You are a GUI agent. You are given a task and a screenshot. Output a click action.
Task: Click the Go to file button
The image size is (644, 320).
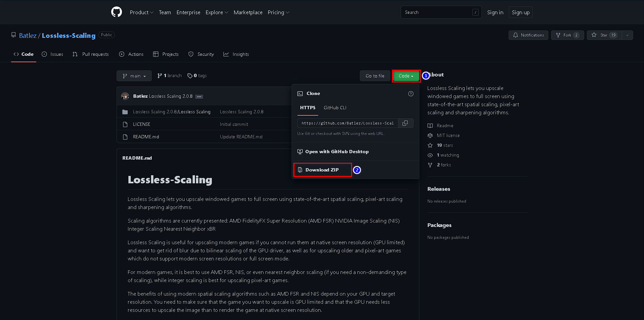[375, 76]
